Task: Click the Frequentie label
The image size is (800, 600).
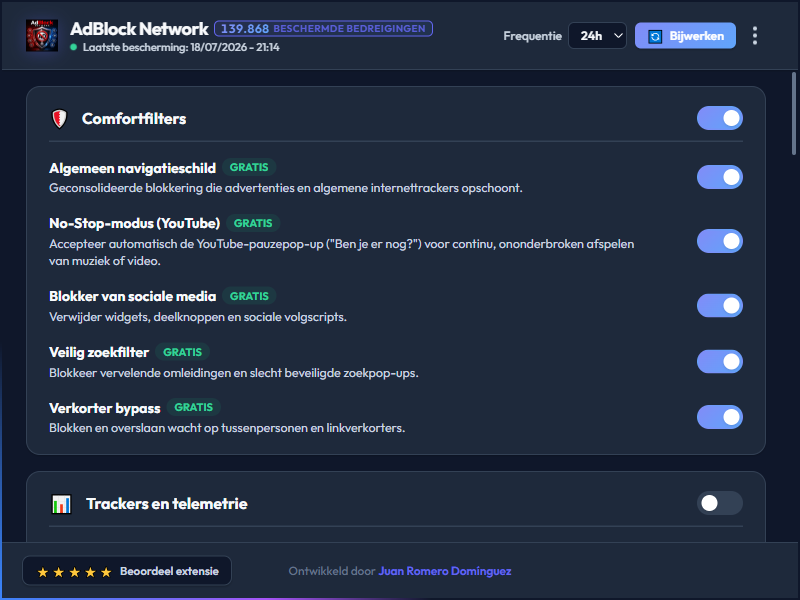Action: tap(533, 36)
